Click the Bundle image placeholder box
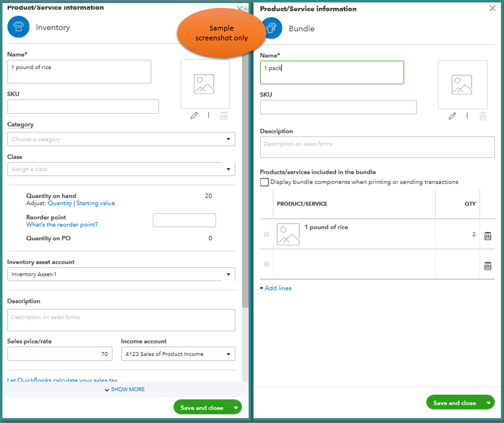504x423 pixels. 462,84
